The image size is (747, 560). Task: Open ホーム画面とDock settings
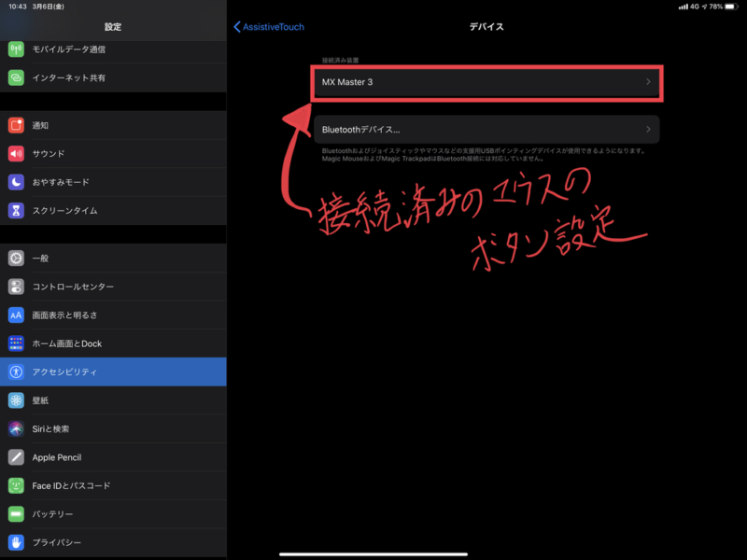pos(113,343)
